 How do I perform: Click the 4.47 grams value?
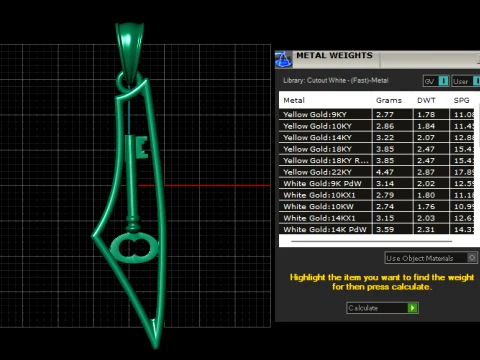385,172
